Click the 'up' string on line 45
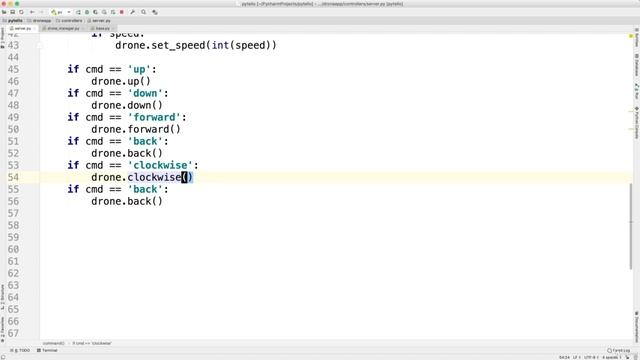Image resolution: width=640 pixels, height=360 pixels. (139, 69)
